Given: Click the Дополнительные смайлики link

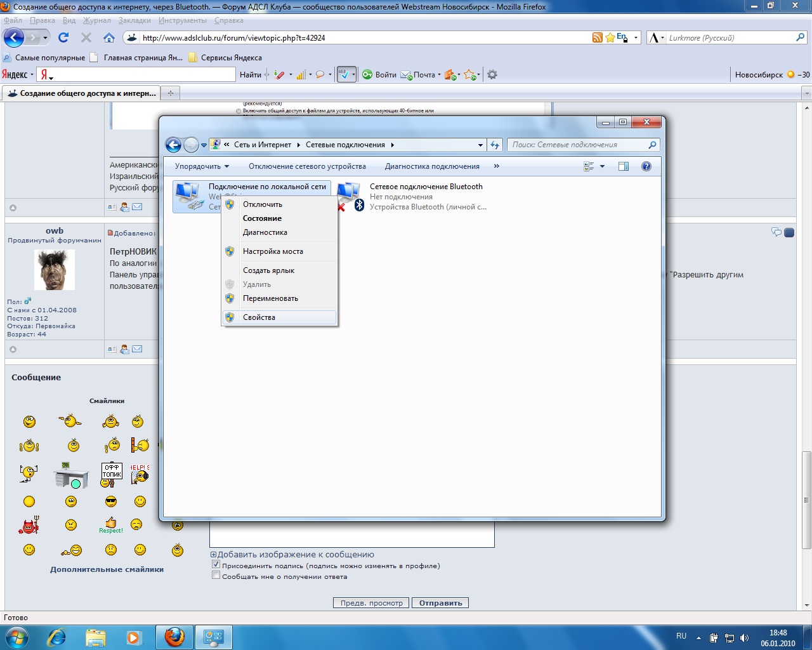Looking at the screenshot, I should pyautogui.click(x=107, y=569).
